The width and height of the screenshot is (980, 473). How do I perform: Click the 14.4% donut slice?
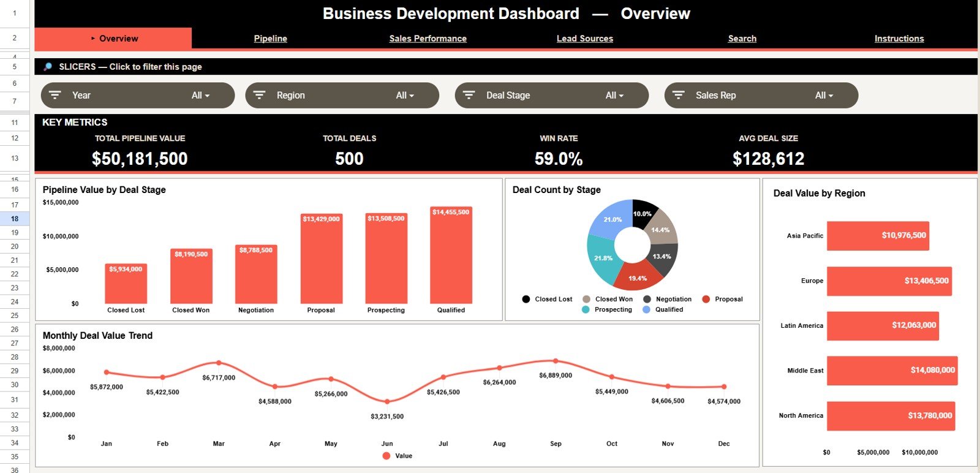pyautogui.click(x=663, y=229)
